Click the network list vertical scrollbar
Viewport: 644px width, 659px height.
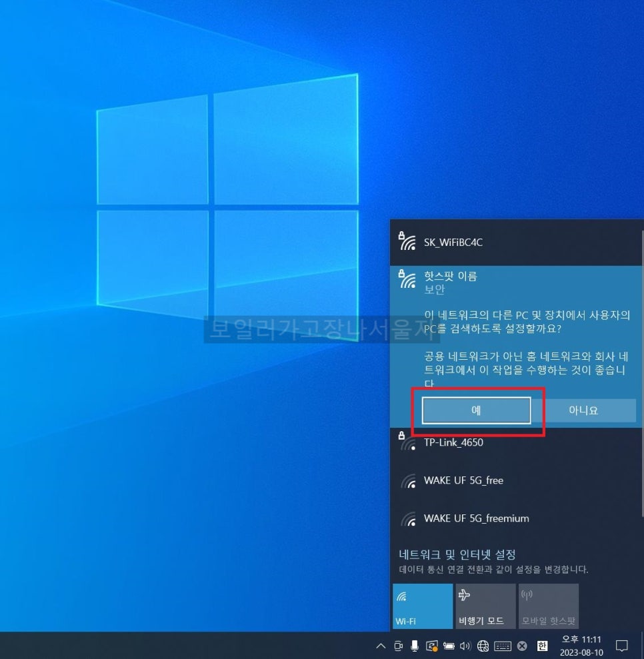[643, 374]
